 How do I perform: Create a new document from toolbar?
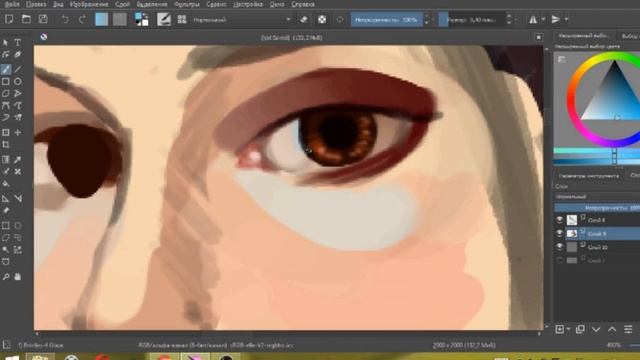click(x=9, y=19)
